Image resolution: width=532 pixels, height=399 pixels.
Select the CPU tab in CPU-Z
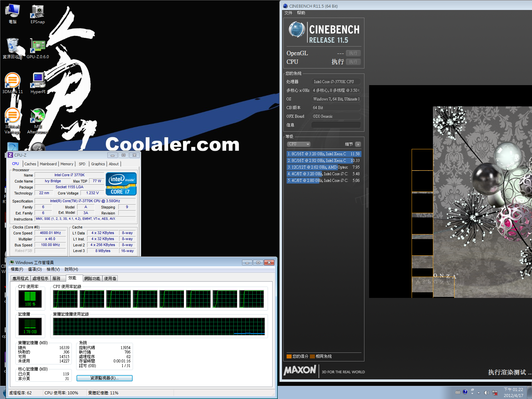(16, 164)
